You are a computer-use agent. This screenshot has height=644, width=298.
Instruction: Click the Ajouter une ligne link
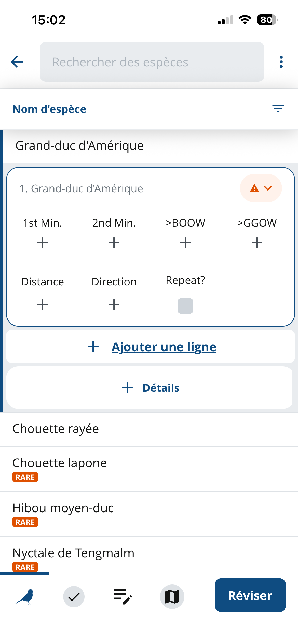[x=164, y=347]
